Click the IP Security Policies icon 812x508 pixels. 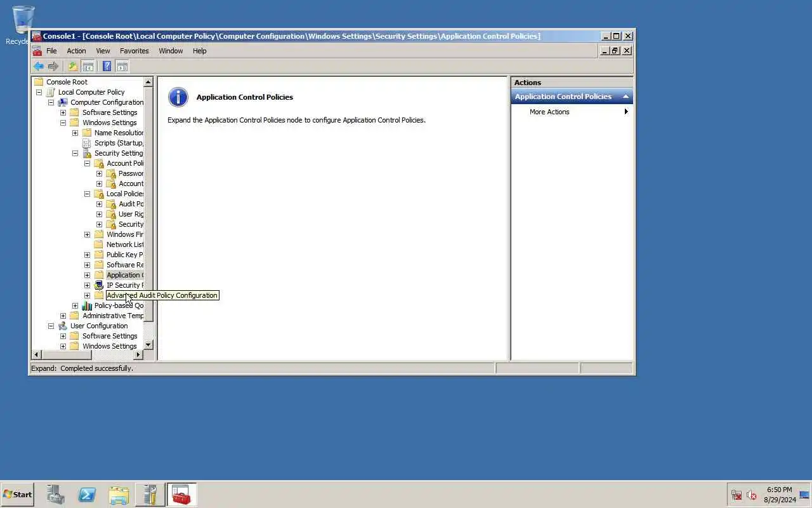99,285
